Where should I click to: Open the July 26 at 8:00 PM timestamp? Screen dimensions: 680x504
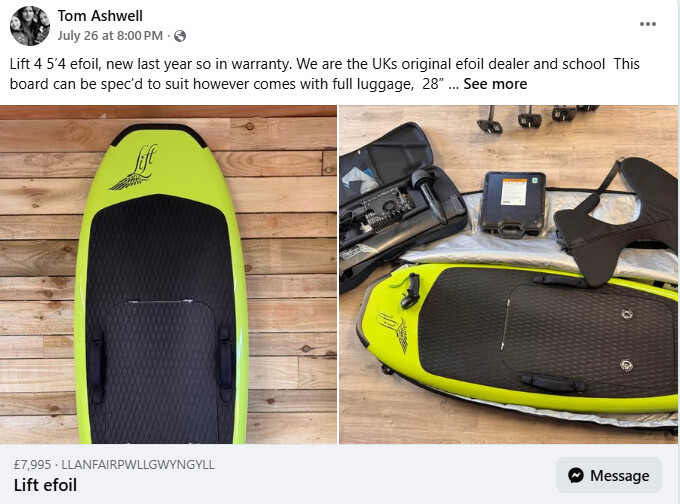(x=110, y=36)
